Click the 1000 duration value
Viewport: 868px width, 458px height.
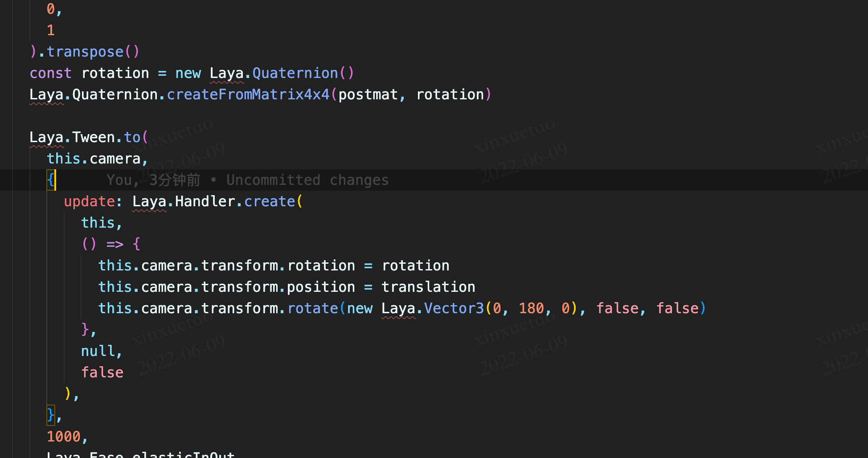pyautogui.click(x=64, y=437)
